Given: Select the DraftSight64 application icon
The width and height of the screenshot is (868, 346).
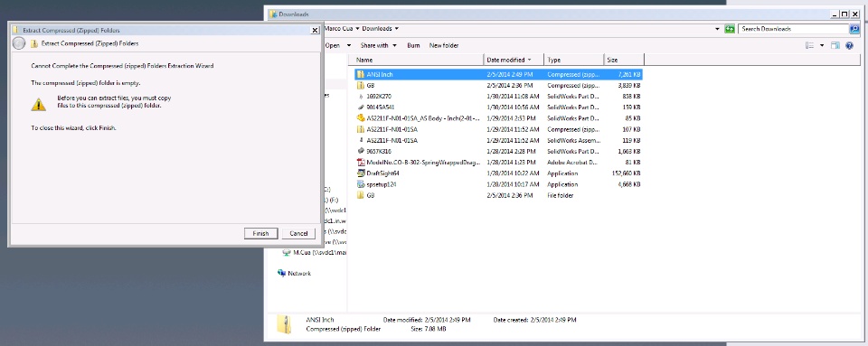Looking at the screenshot, I should point(361,173).
